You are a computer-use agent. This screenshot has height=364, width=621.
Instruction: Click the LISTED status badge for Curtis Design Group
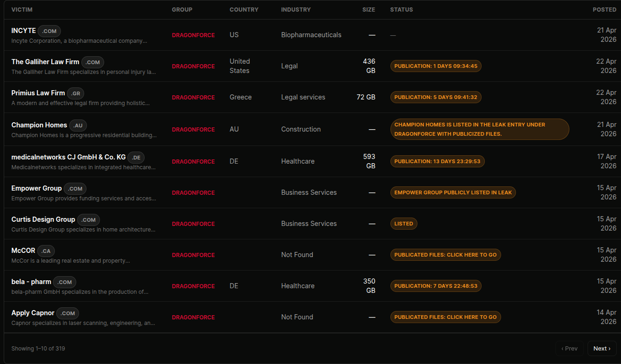click(404, 224)
